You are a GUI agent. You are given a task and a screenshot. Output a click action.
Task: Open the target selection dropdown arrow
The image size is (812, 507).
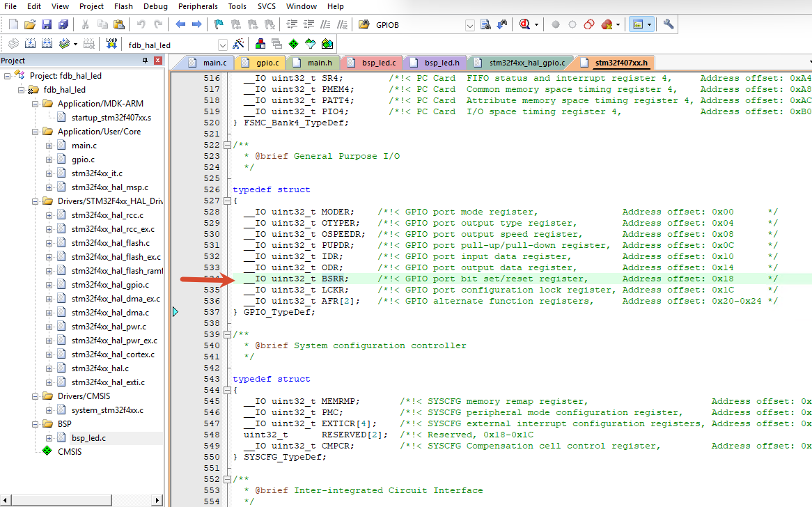tap(223, 45)
